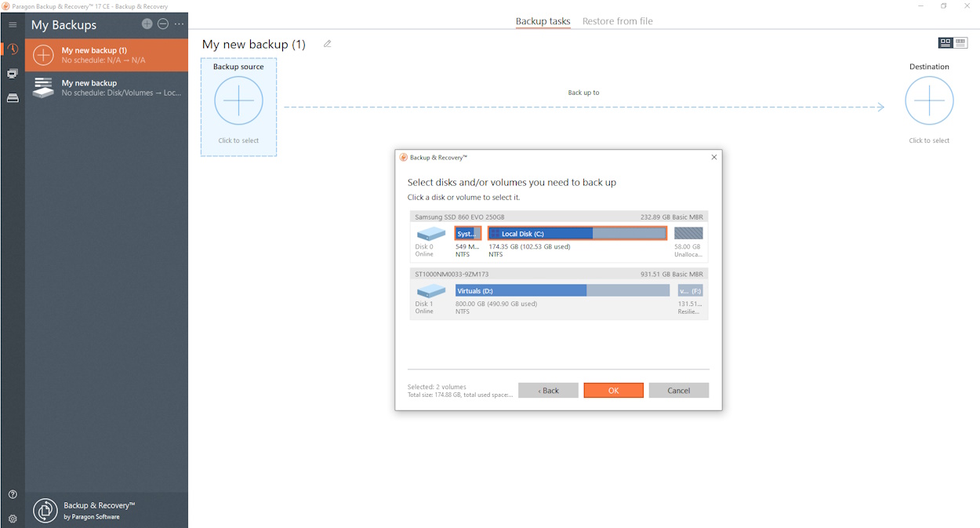Switch to detailed list view layout
The height and width of the screenshot is (528, 980).
[x=960, y=42]
